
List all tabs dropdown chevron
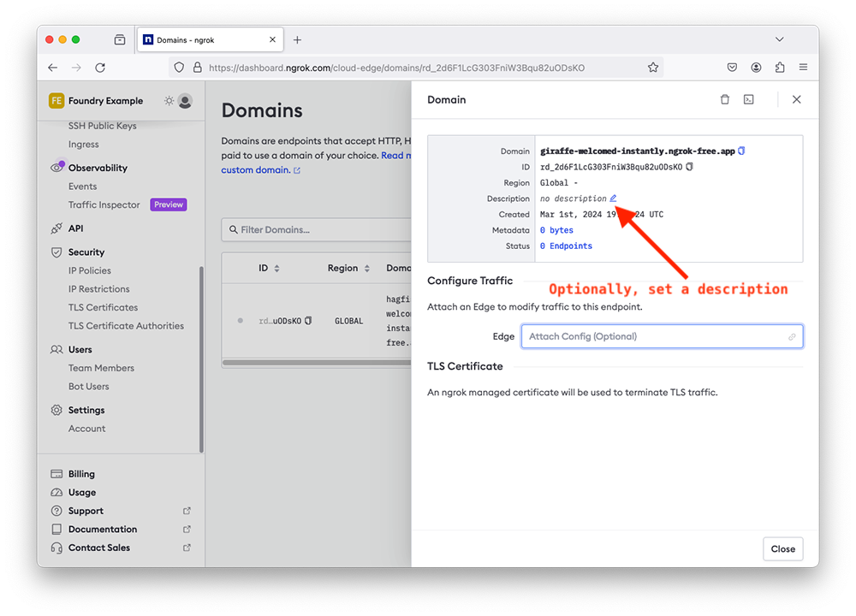coord(780,39)
